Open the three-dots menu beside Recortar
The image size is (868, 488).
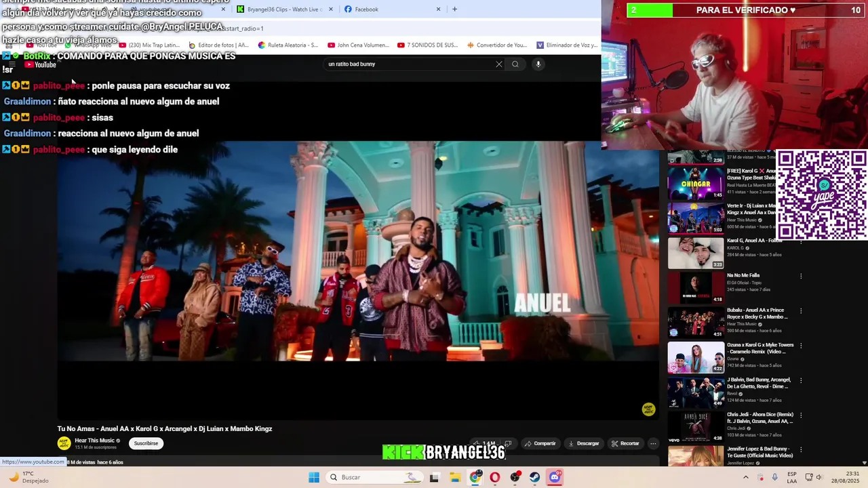click(x=653, y=444)
